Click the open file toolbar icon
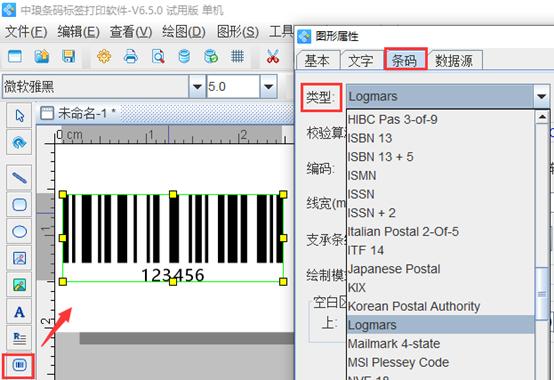The width and height of the screenshot is (554, 380). click(x=42, y=57)
